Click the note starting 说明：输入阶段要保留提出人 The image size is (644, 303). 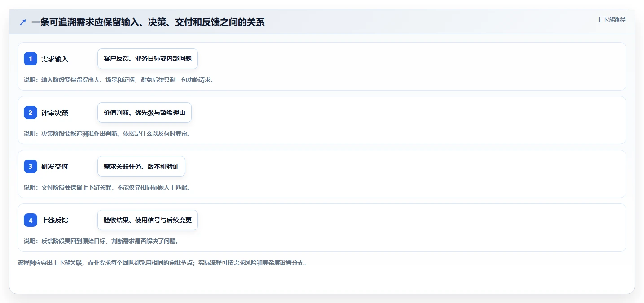(x=119, y=80)
